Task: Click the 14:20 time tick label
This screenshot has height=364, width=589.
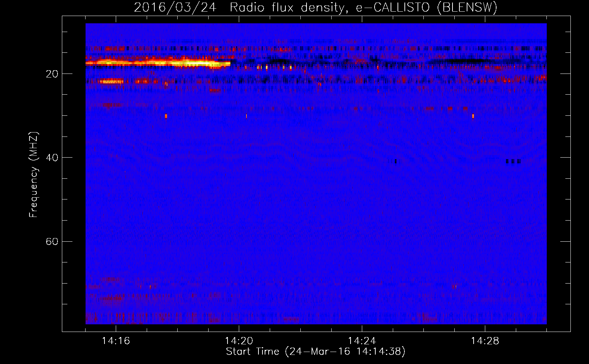Action: point(239,341)
